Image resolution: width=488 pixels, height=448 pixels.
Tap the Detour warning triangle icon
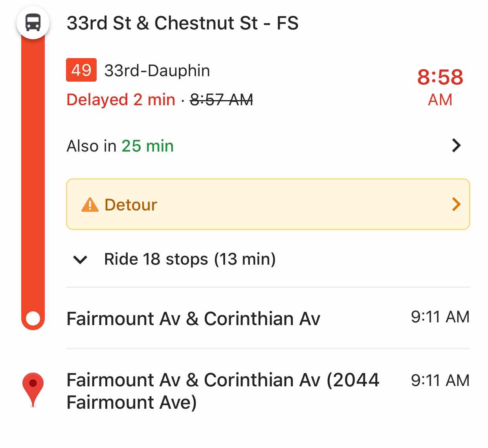(90, 205)
